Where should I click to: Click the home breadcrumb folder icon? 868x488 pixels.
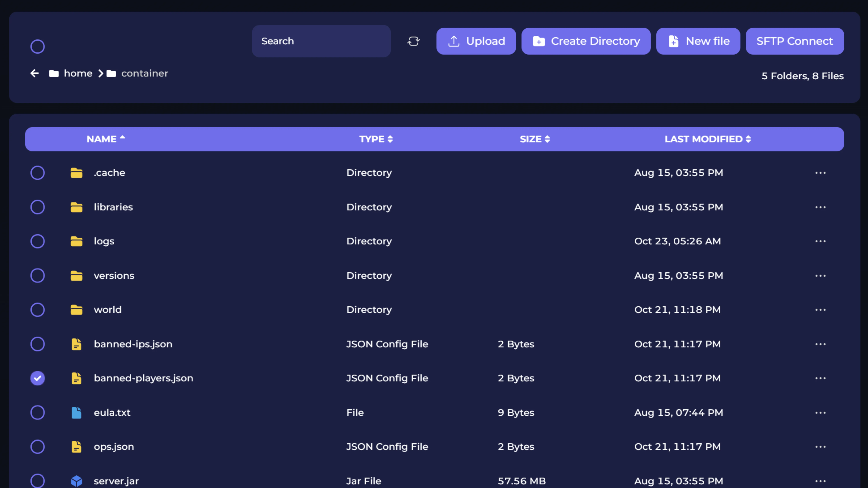[x=54, y=73]
